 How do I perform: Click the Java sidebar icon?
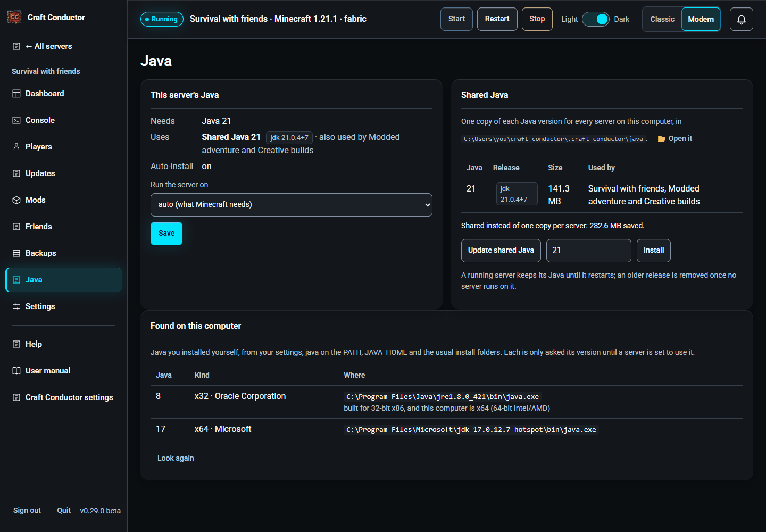16,280
